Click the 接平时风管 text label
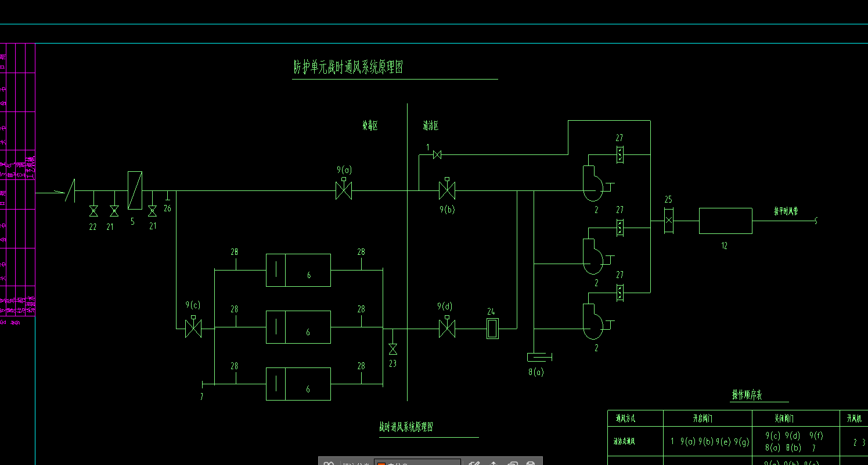This screenshot has width=868, height=465. (x=786, y=211)
